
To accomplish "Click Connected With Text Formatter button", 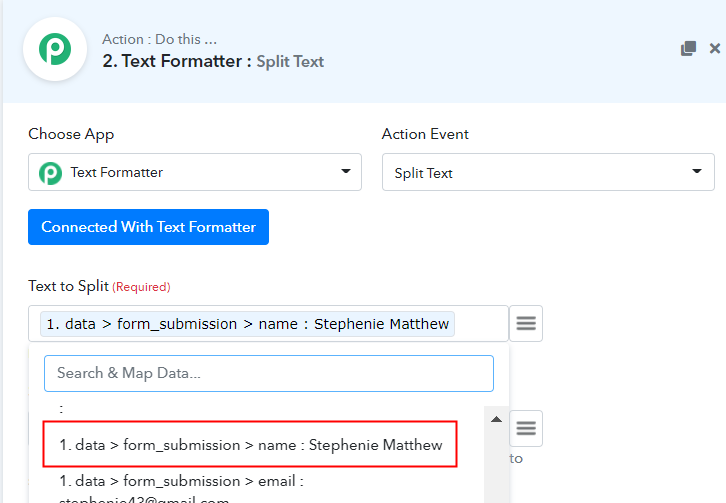I will (x=149, y=227).
